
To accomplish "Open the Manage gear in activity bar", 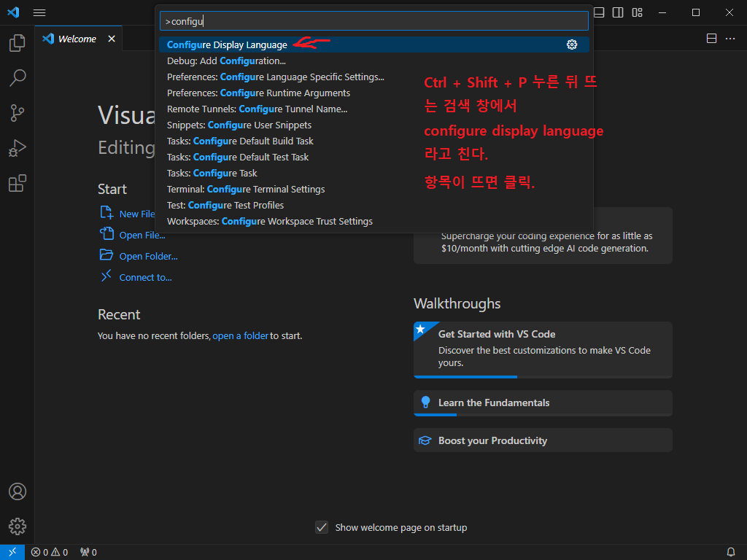I will 18,526.
